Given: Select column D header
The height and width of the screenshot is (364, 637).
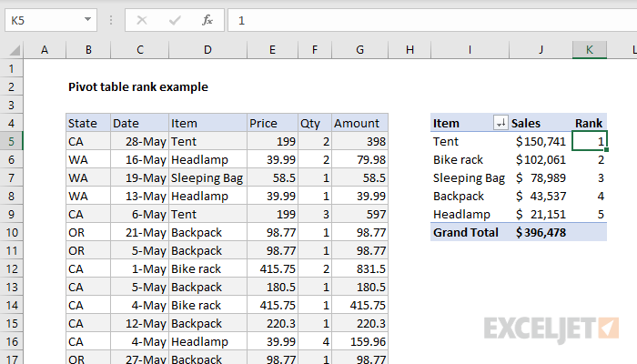Looking at the screenshot, I should [207, 50].
